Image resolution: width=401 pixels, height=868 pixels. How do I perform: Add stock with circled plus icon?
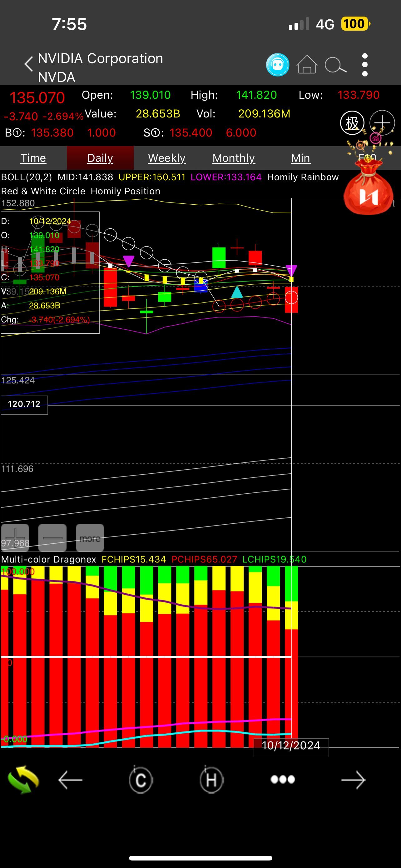click(x=382, y=123)
